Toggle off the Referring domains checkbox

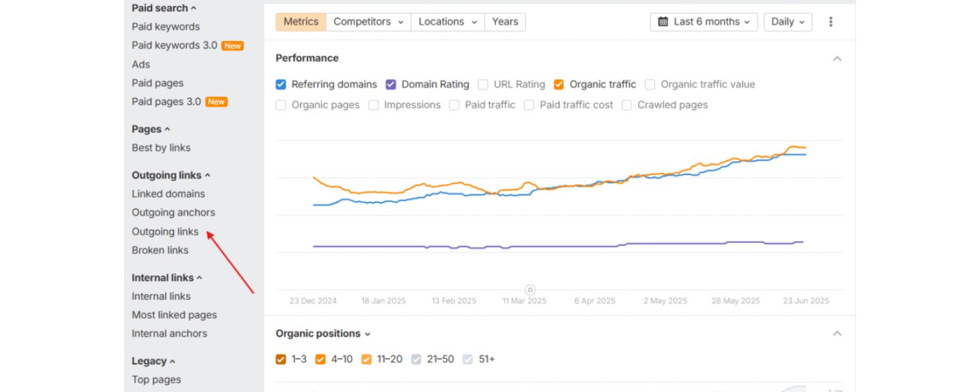click(281, 84)
